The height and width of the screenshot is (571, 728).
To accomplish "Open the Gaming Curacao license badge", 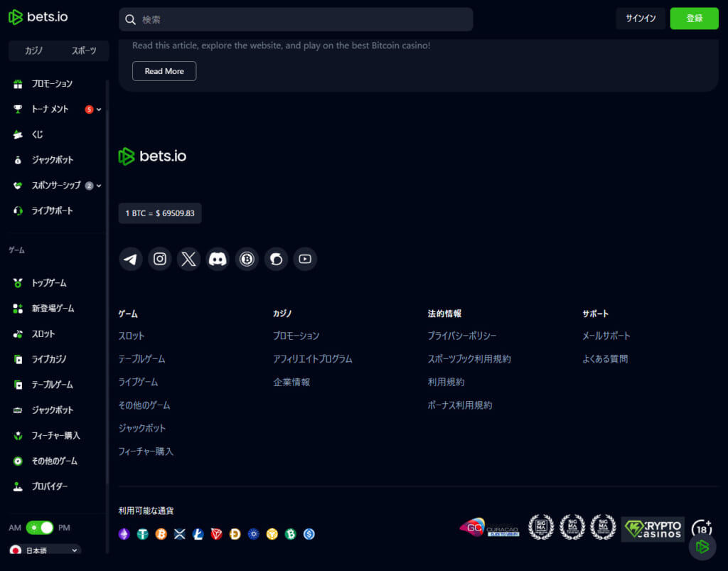I will pos(489,528).
